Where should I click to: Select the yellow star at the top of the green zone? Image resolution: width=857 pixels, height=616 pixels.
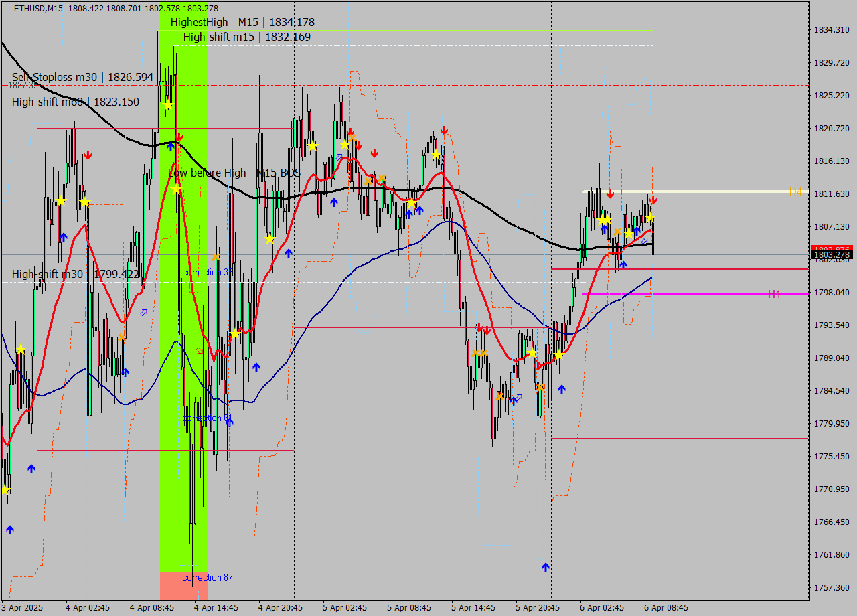point(167,106)
